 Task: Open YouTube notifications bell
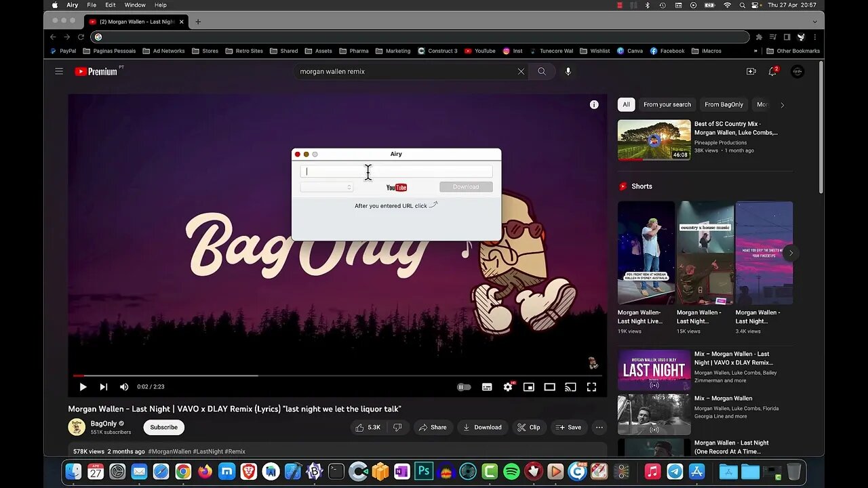772,71
